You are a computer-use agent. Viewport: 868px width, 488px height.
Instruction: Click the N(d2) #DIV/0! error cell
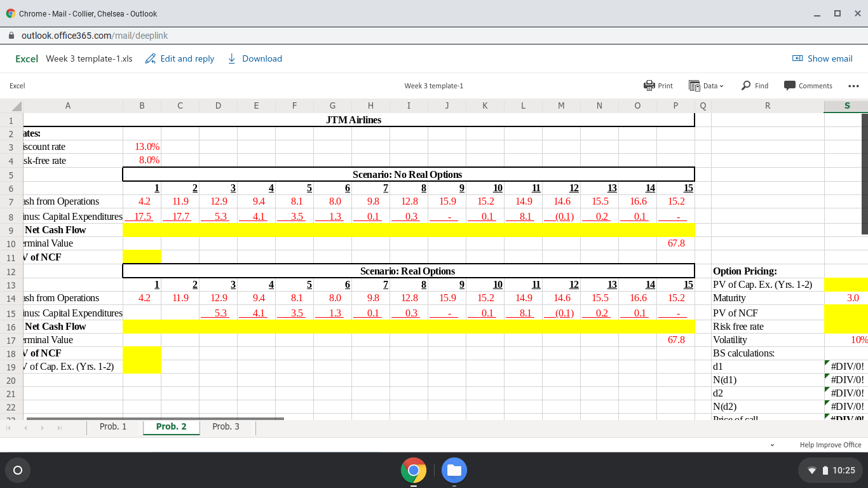pyautogui.click(x=846, y=407)
